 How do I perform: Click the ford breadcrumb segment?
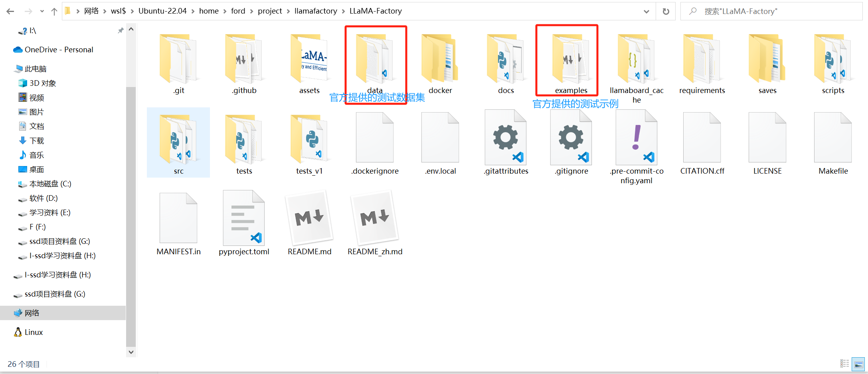238,11
